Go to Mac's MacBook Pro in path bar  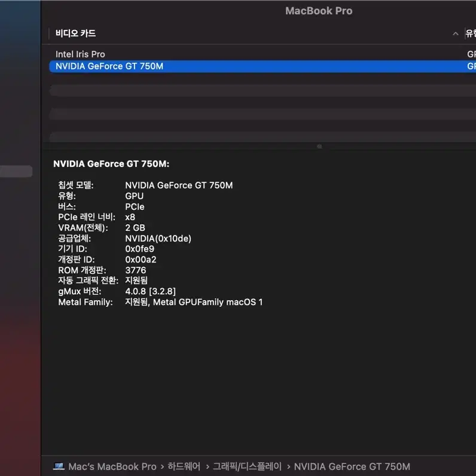[112, 466]
